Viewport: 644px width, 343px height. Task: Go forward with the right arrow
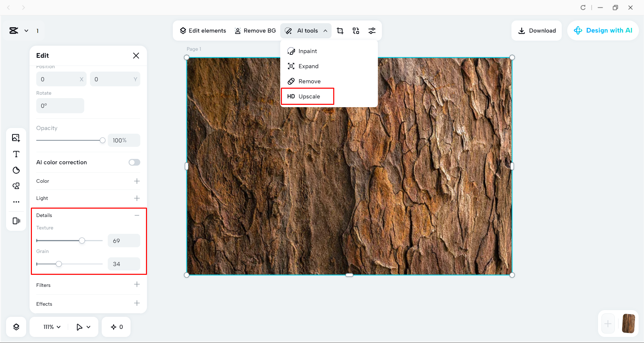pos(23,7)
